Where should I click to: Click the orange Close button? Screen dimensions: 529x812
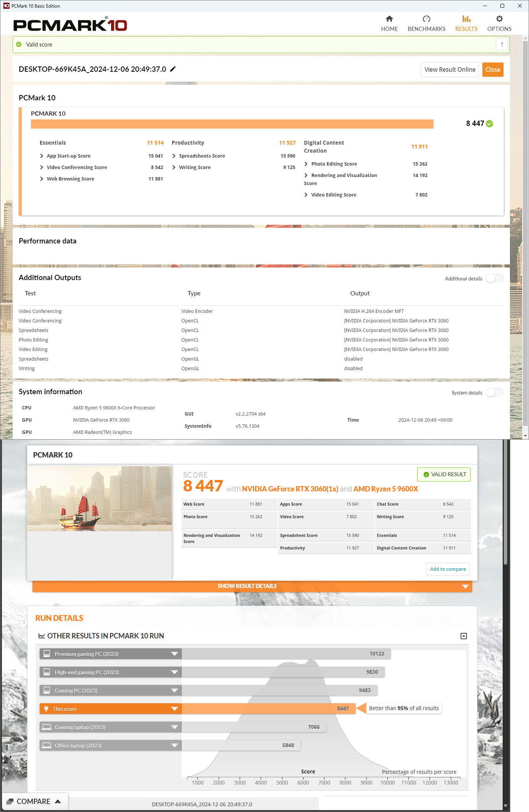pos(493,69)
